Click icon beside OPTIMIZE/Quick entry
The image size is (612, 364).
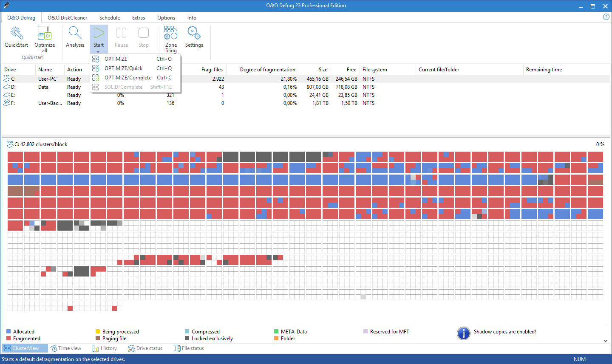[96, 68]
